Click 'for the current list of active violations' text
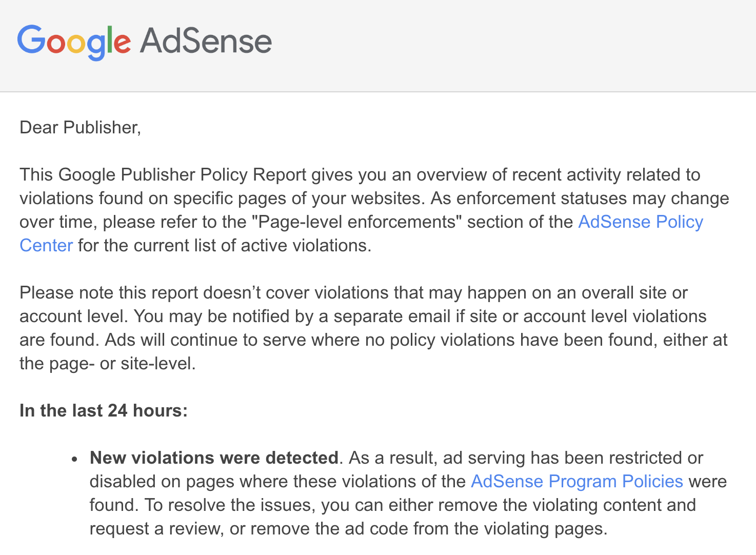The height and width of the screenshot is (555, 756). pyautogui.click(x=224, y=245)
